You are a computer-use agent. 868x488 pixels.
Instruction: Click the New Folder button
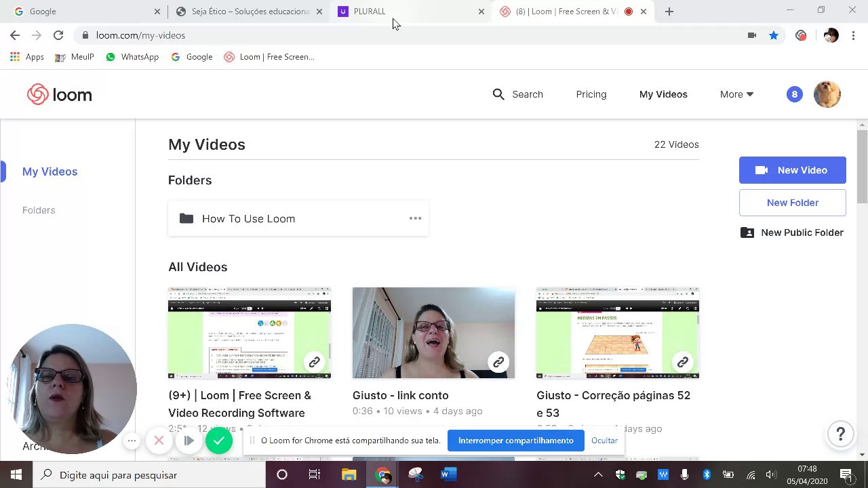(793, 203)
